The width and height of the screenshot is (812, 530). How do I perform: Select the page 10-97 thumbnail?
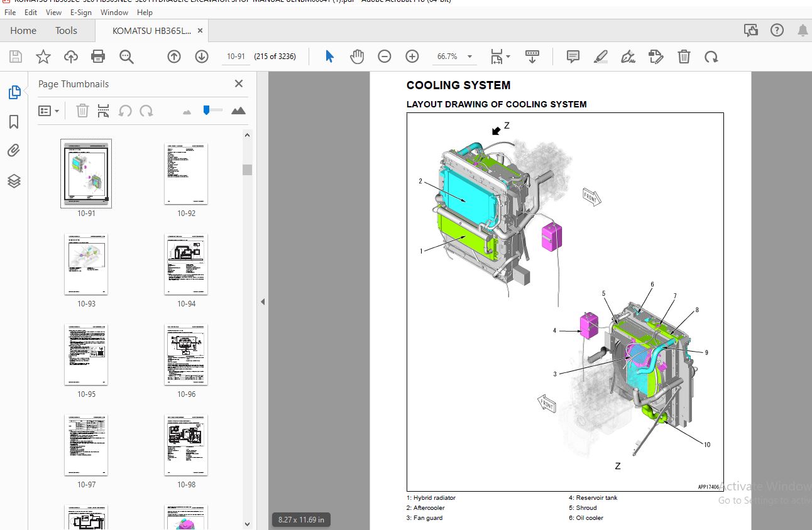coord(86,445)
